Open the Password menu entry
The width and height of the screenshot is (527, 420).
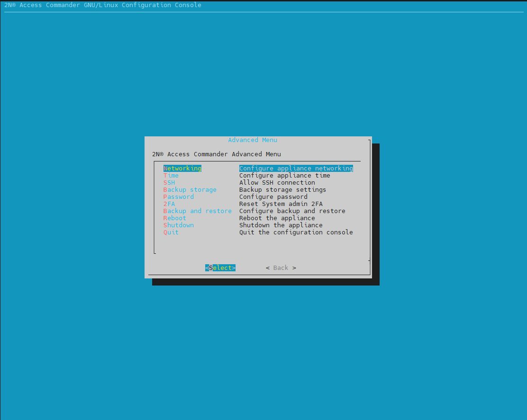179,197
